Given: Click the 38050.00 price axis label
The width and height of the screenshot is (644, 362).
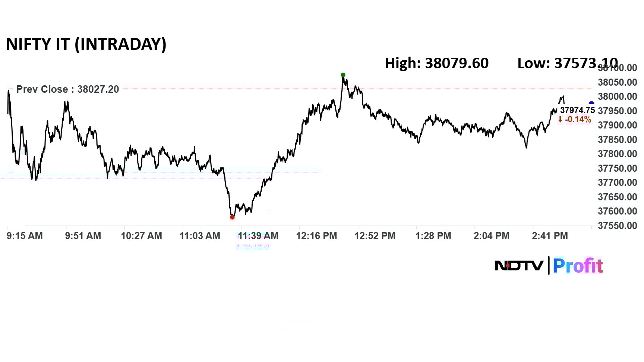Looking at the screenshot, I should (x=617, y=82).
